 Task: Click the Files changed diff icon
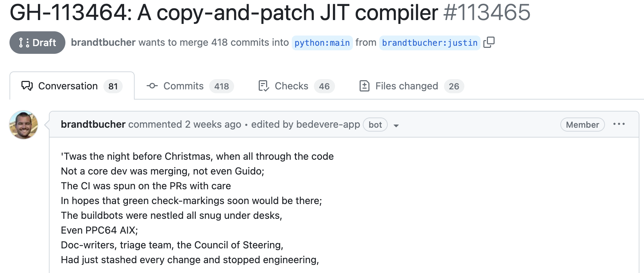pyautogui.click(x=365, y=86)
